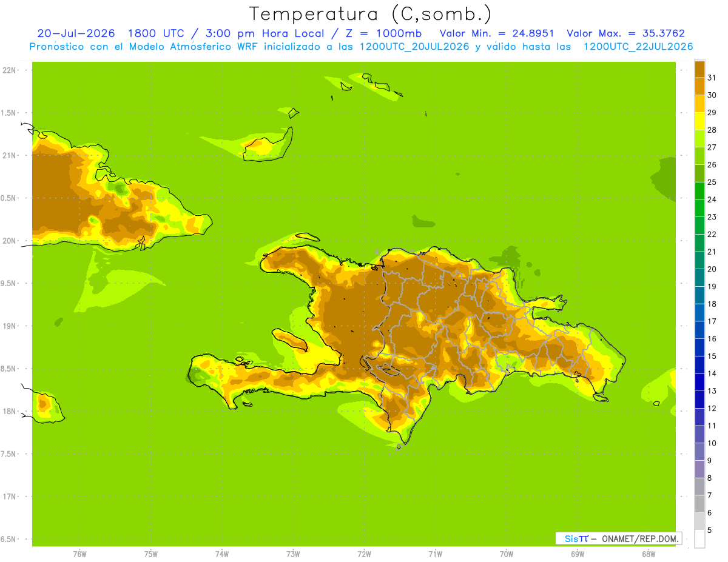The image size is (728, 562).
Task: Click the white legend band below 5
Action: (699, 538)
